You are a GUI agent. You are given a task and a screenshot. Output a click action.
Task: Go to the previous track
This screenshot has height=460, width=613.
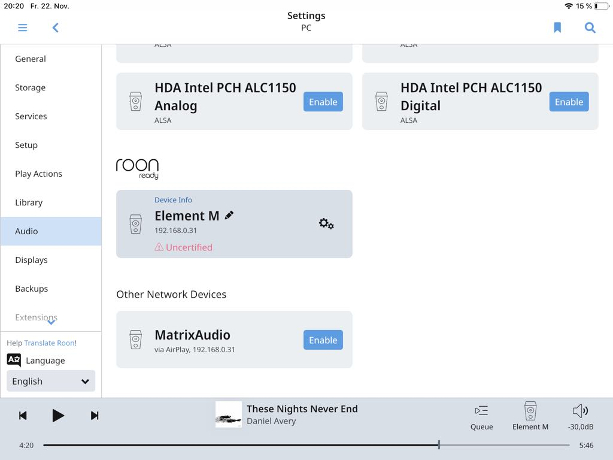[x=23, y=415]
